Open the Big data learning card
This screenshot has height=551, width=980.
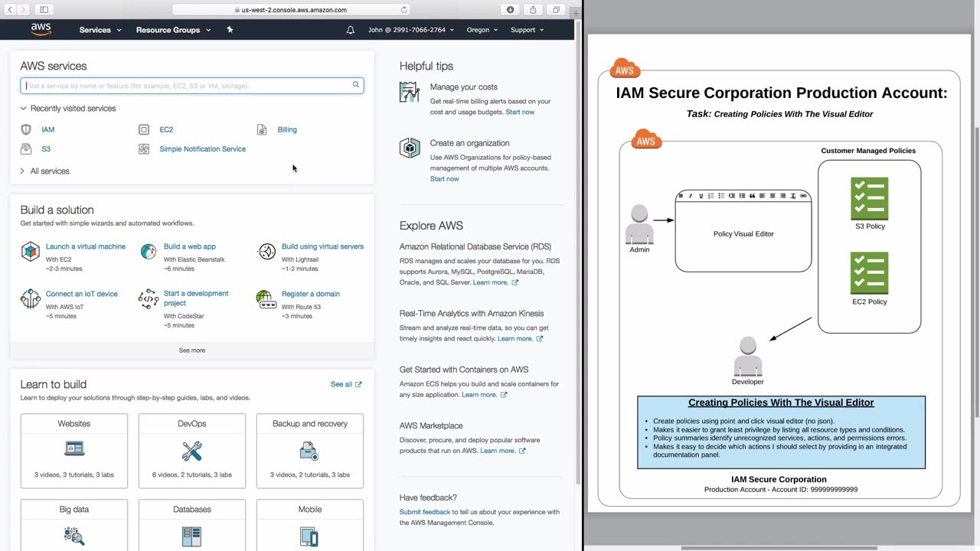coord(74,525)
